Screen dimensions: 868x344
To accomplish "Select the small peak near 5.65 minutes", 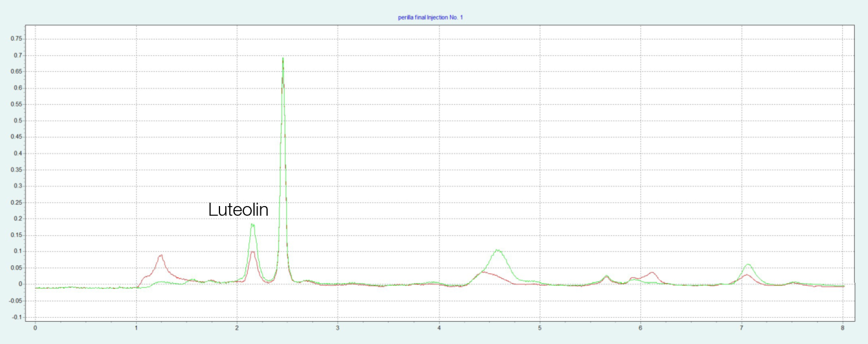I will tap(607, 276).
